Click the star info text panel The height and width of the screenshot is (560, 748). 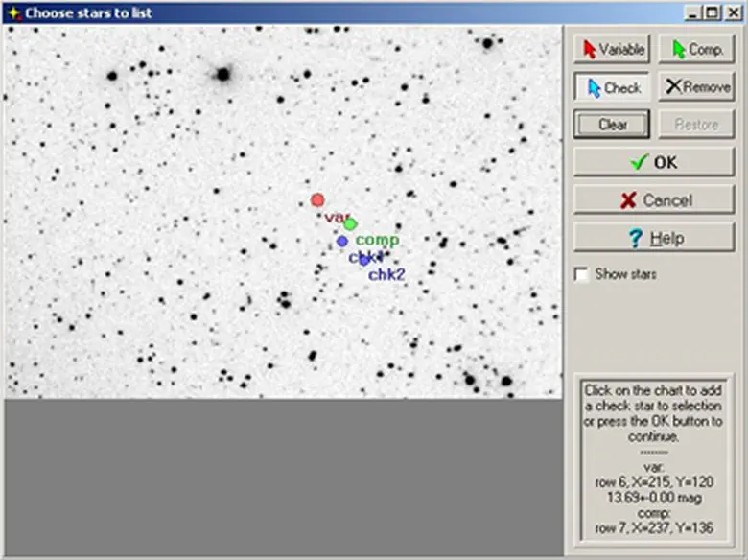pyautogui.click(x=653, y=461)
